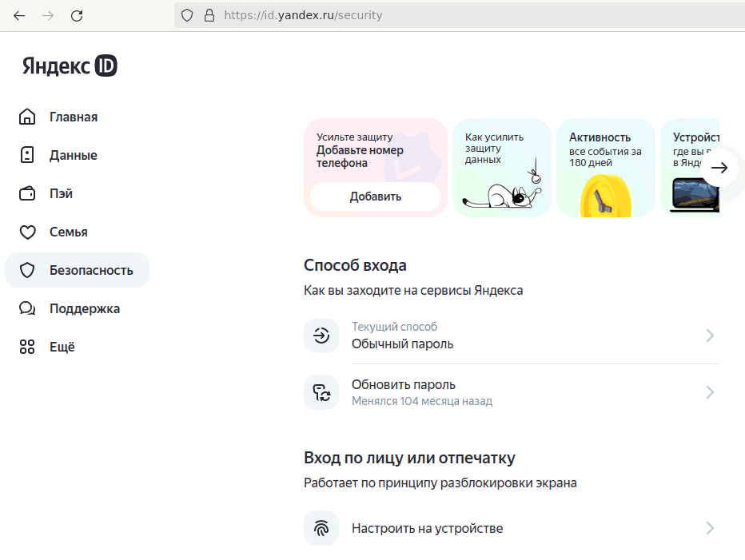Open Обновить пароль
Screen dimensions: 745x560
click(512, 392)
